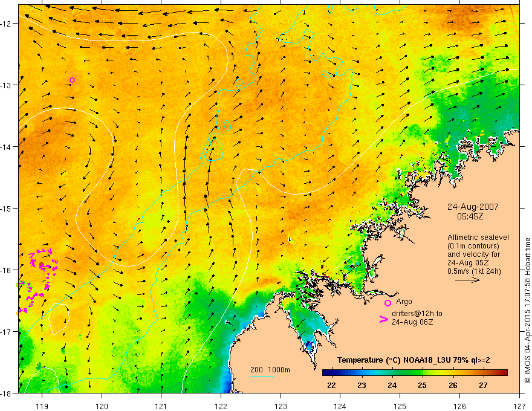Click the IMOS copyright timestamp text
532x411 pixels.
click(x=527, y=310)
